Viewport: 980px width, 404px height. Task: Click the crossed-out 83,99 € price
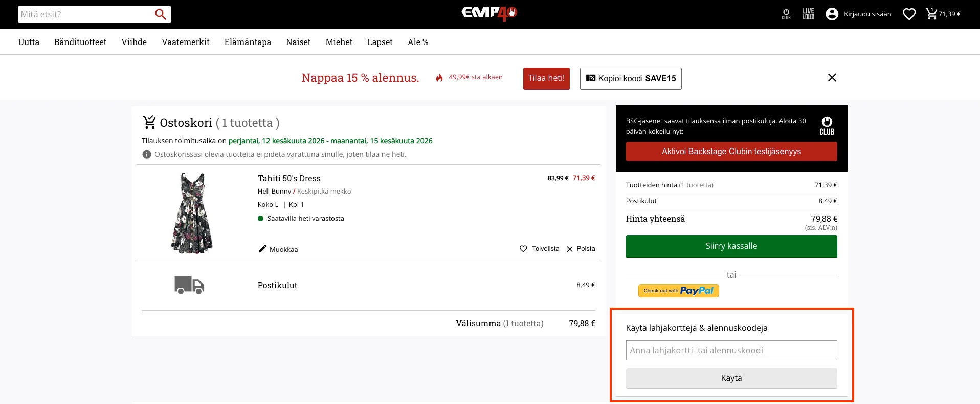tap(558, 178)
